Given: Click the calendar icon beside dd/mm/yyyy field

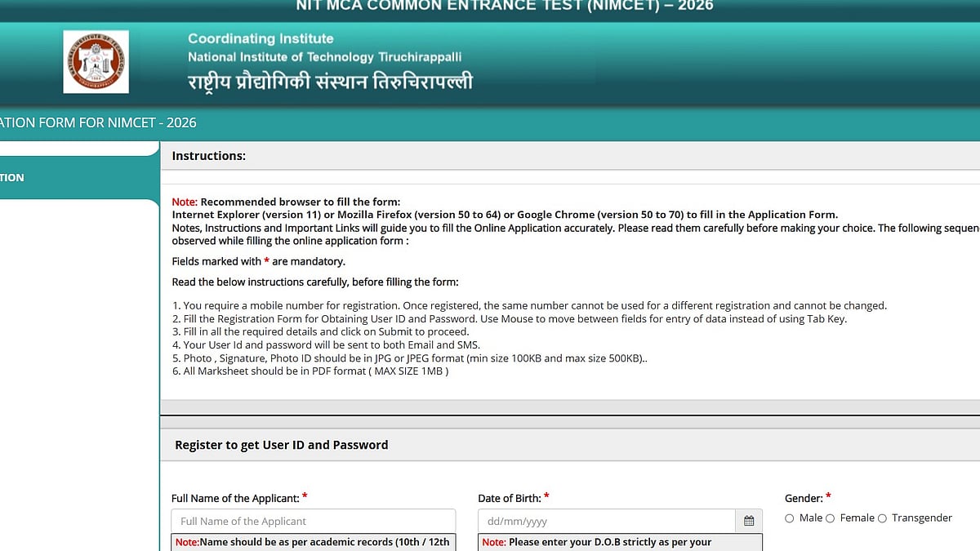Looking at the screenshot, I should (x=748, y=521).
